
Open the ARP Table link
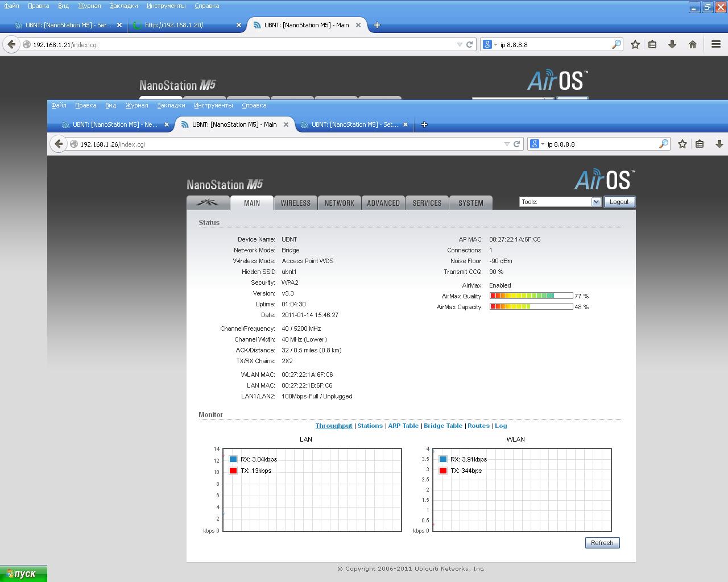point(403,426)
